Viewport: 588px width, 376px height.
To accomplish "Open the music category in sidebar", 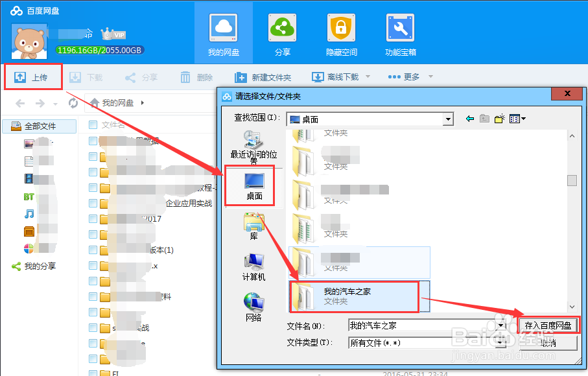I will coord(29,214).
